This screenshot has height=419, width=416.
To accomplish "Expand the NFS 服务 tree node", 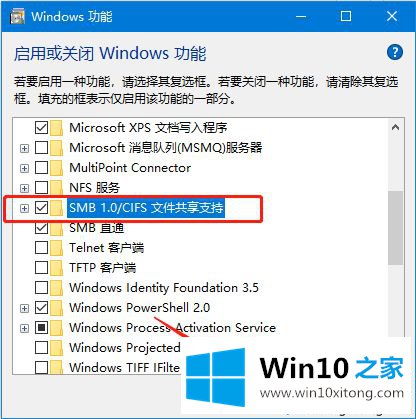I will [x=24, y=188].
